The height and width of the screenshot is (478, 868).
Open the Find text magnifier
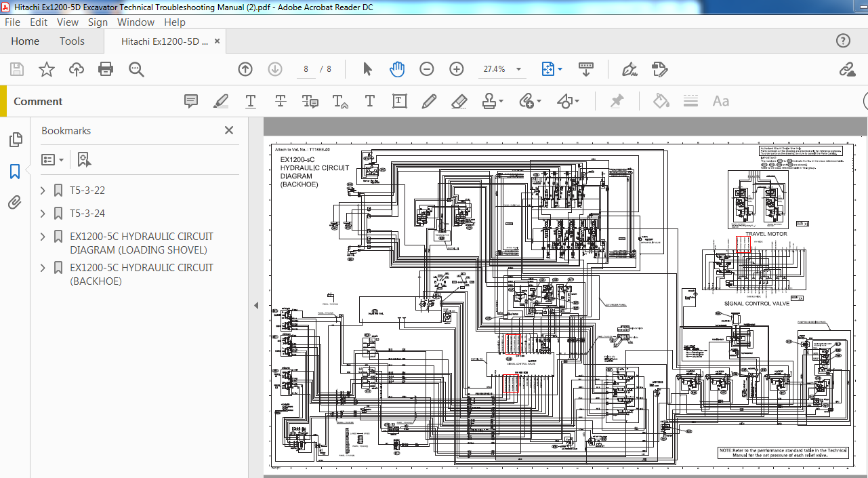136,69
